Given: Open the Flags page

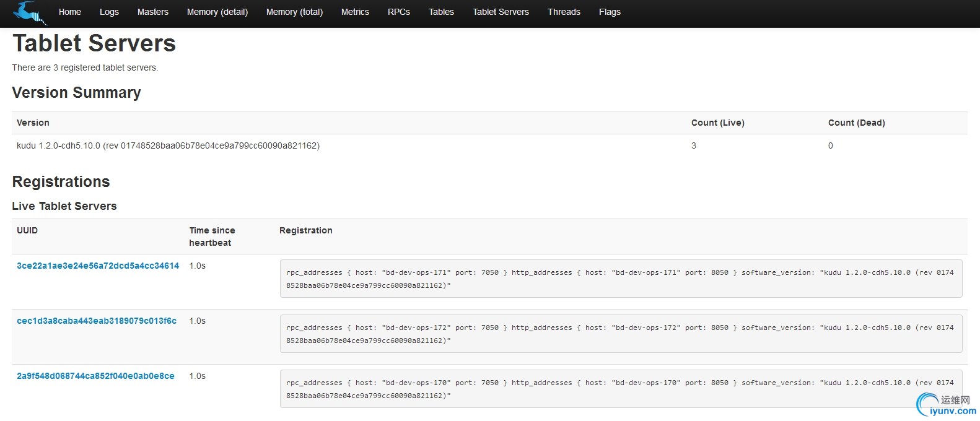Looking at the screenshot, I should click(610, 12).
